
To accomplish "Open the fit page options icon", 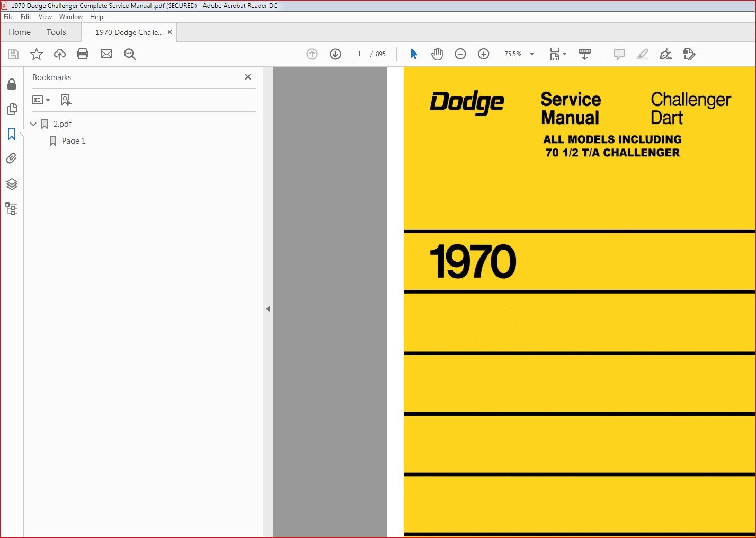I will (x=557, y=54).
